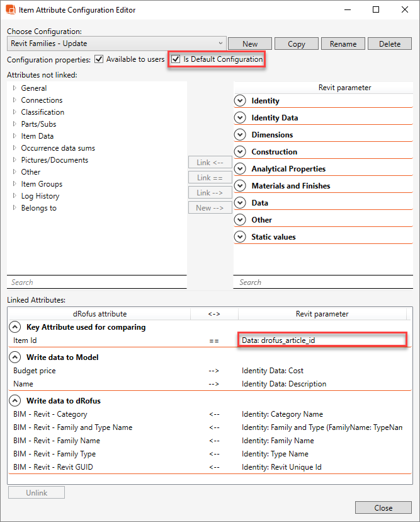
Task: Expand the Identity Data chevron icon
Action: point(239,118)
